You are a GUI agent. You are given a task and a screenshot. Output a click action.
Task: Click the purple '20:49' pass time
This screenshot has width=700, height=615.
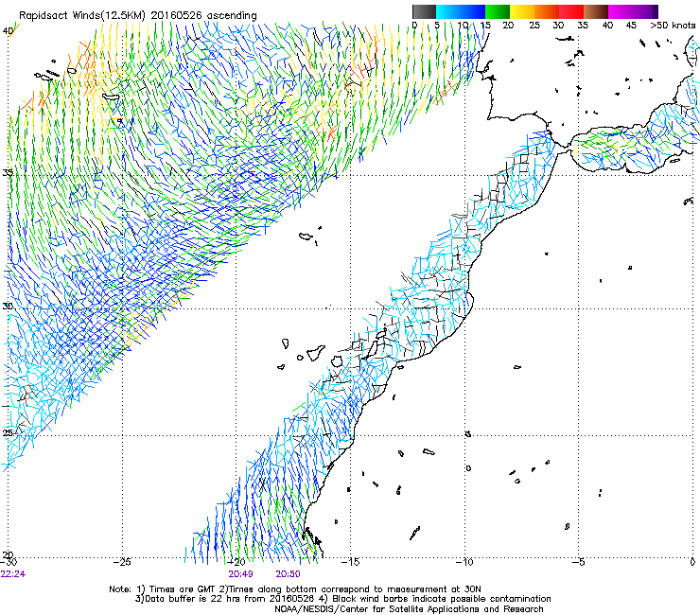coord(241,574)
